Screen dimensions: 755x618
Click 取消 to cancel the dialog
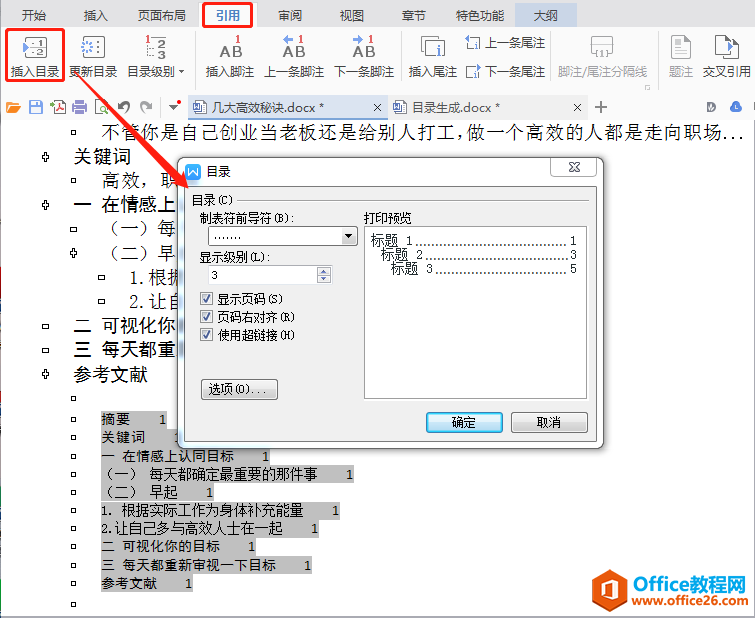pyautogui.click(x=549, y=422)
